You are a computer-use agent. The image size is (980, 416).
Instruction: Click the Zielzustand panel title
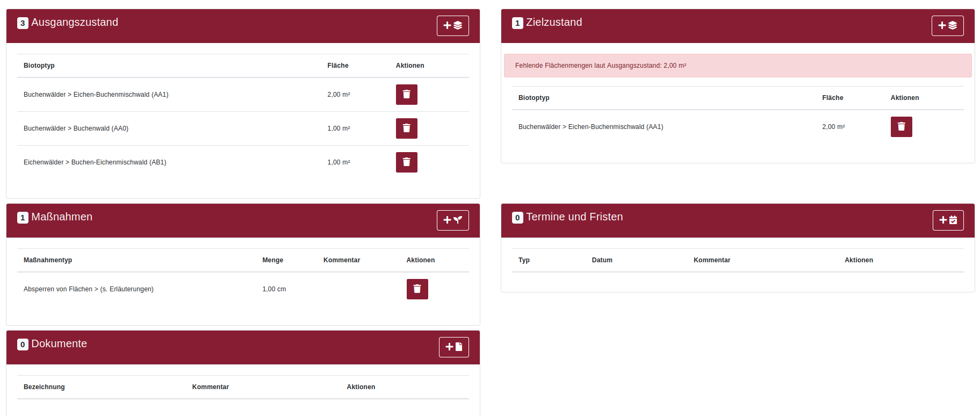tap(553, 23)
